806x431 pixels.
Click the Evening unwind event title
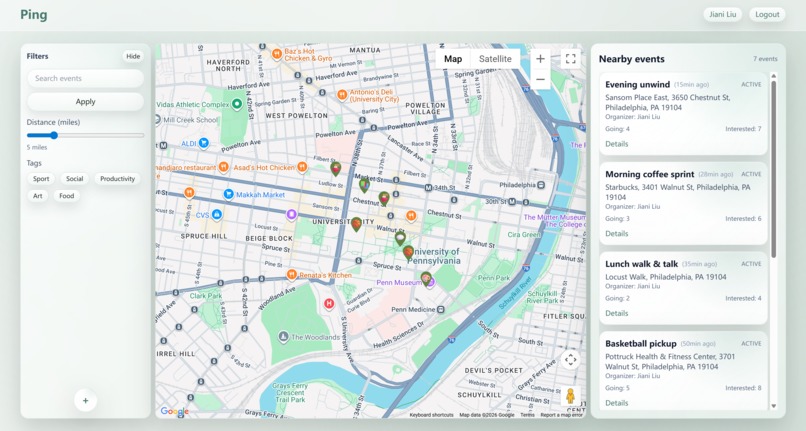[637, 84]
